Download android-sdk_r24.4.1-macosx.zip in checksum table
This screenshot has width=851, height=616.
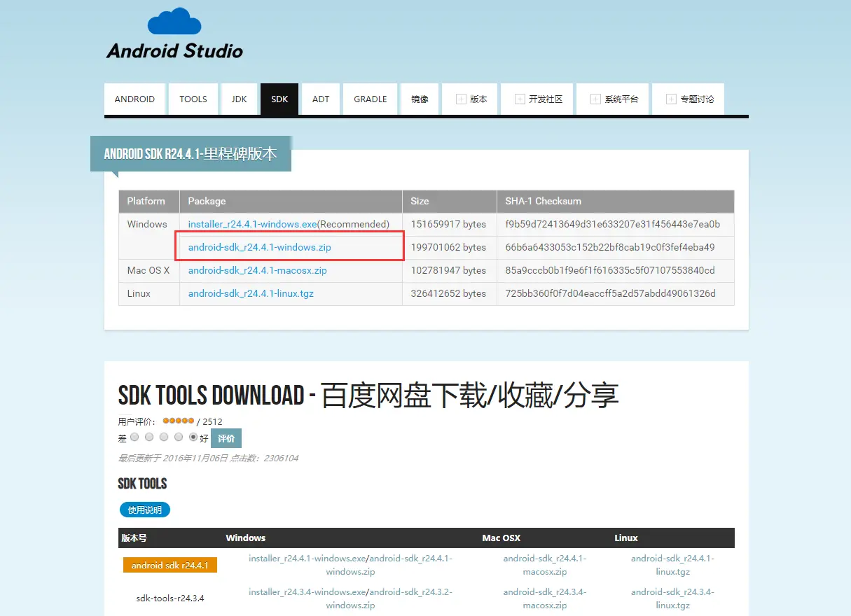tap(258, 270)
